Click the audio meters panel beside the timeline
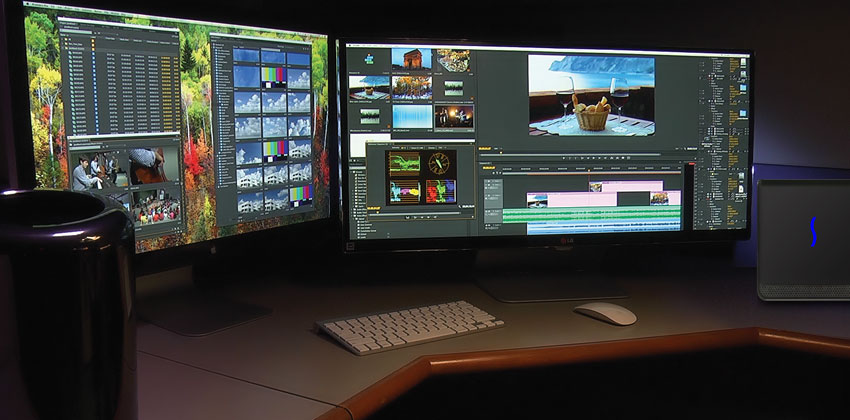 tap(688, 196)
